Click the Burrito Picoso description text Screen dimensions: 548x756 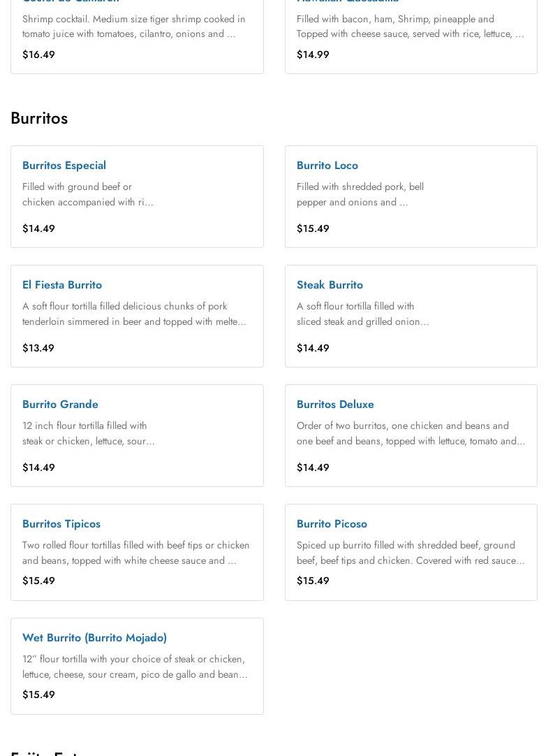410,553
